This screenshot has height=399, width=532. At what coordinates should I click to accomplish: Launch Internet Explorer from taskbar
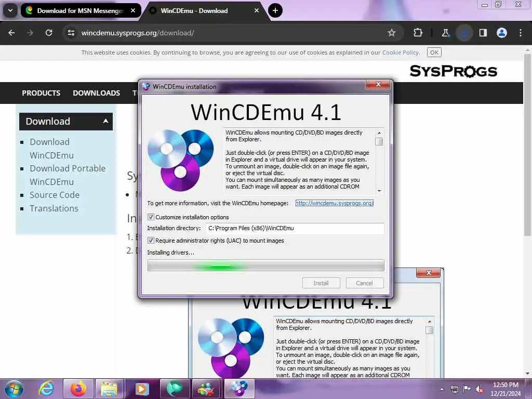point(46,389)
